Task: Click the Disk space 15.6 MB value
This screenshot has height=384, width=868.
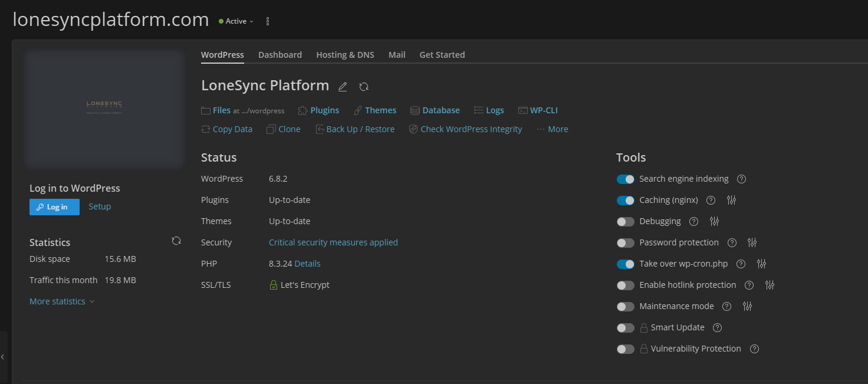Action: (x=120, y=259)
